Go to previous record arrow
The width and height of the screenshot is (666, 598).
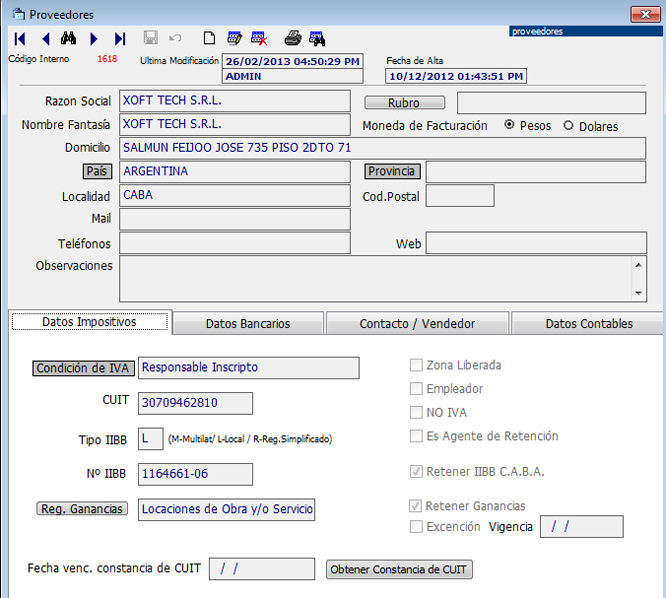click(45, 39)
